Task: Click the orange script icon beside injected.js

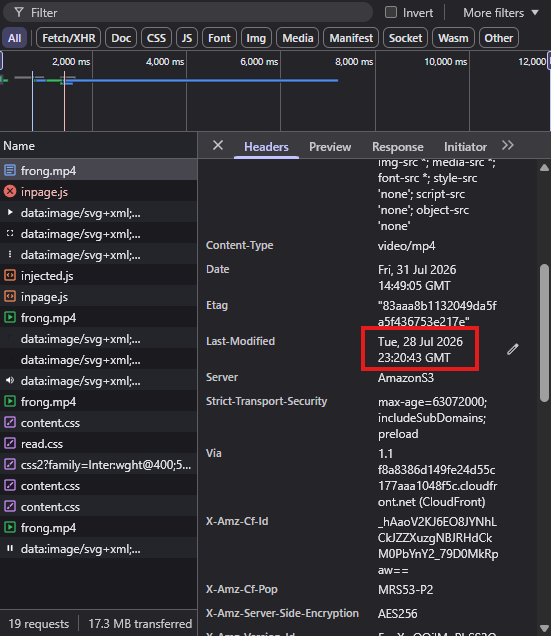Action: click(x=10, y=275)
